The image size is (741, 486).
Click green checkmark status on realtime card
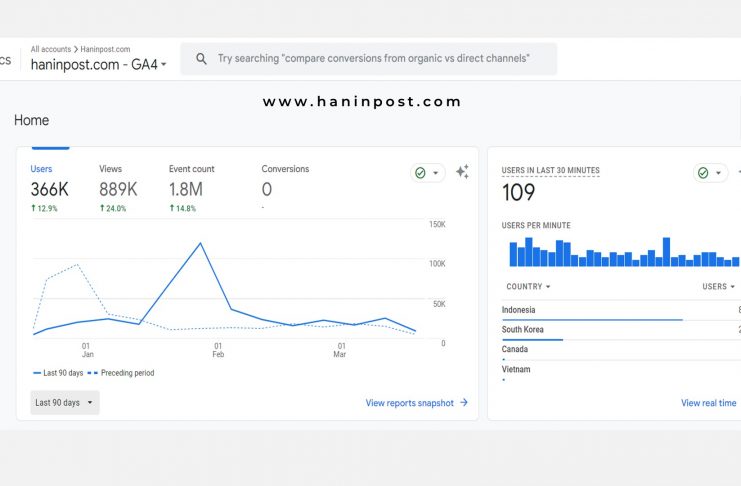703,173
